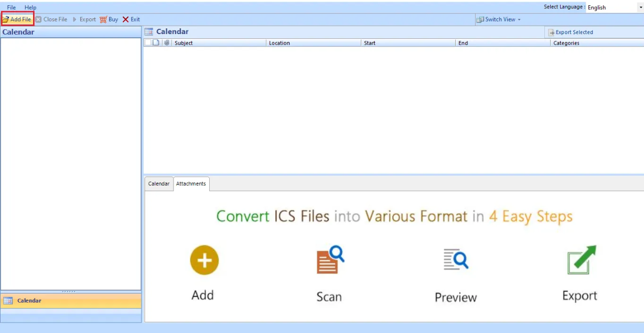
Task: Click the attachment paperclip column header
Action: click(166, 43)
